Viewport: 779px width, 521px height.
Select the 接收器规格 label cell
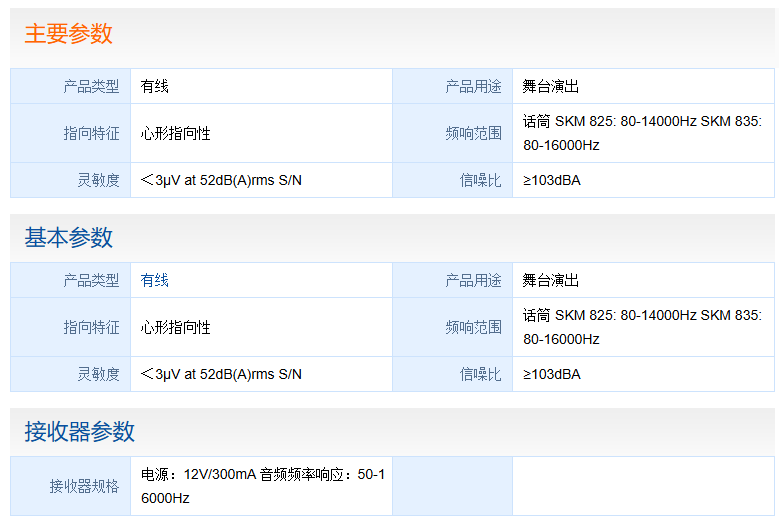(84, 486)
